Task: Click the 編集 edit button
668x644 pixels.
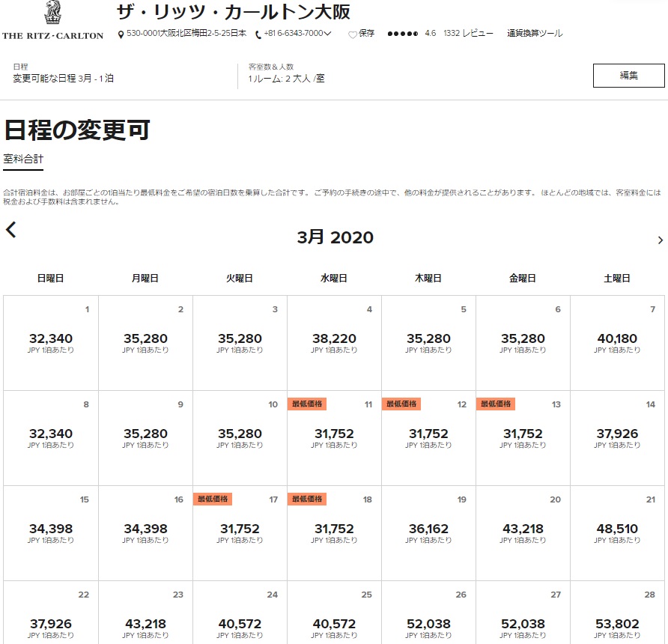Action: [629, 76]
